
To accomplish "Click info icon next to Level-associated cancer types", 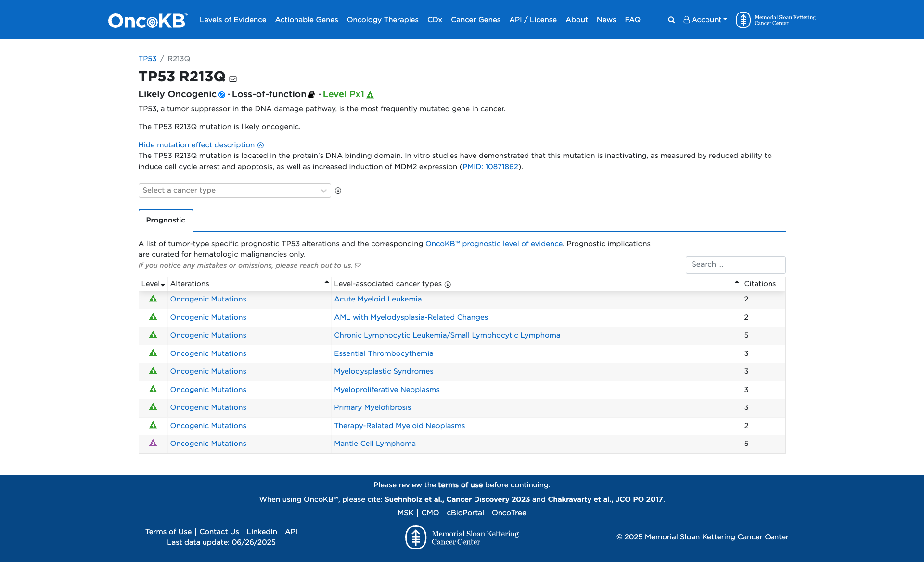I will coord(448,284).
